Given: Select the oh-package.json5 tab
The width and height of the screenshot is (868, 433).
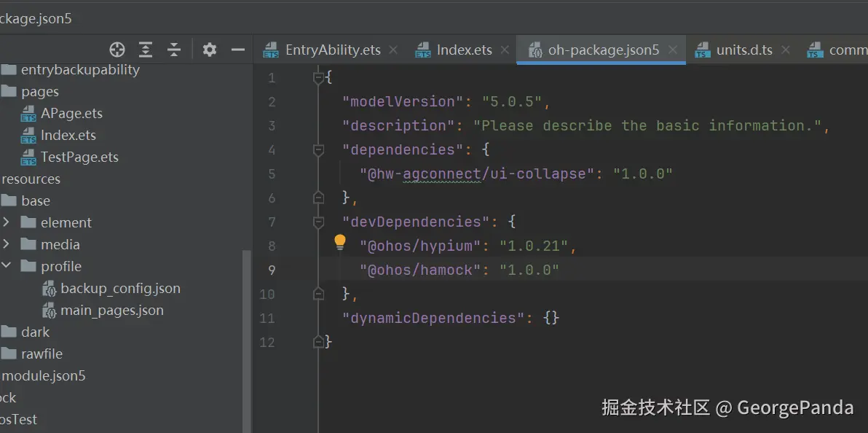Looking at the screenshot, I should pos(604,50).
